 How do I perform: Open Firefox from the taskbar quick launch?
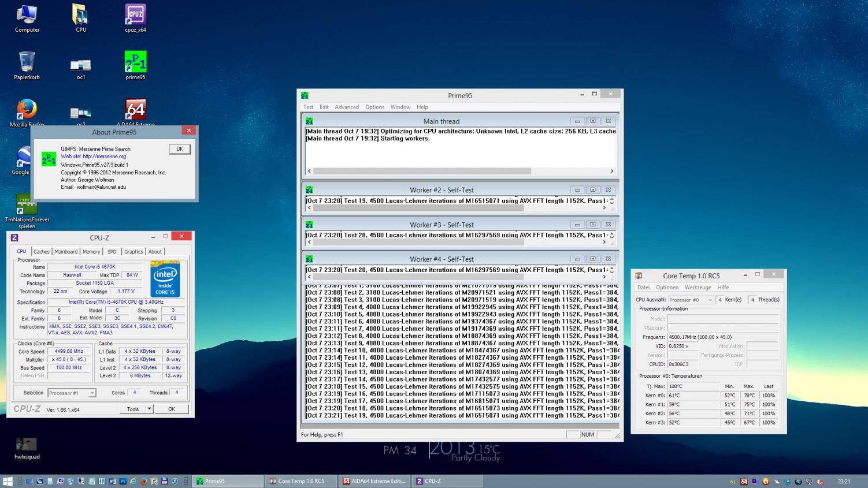144,481
